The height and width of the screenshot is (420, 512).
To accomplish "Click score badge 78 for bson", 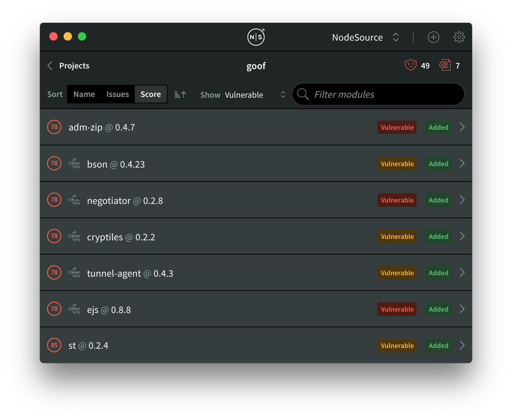I will click(54, 163).
